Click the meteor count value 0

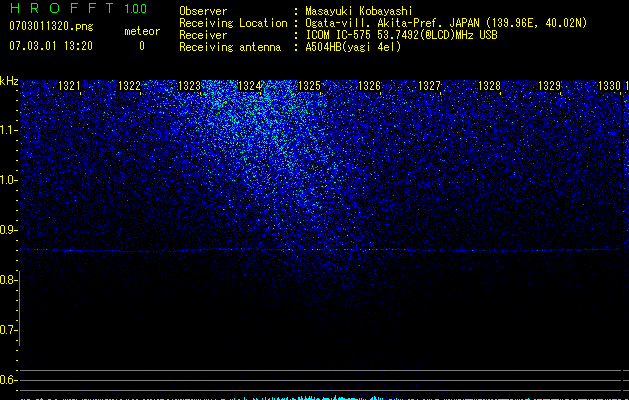point(142,46)
